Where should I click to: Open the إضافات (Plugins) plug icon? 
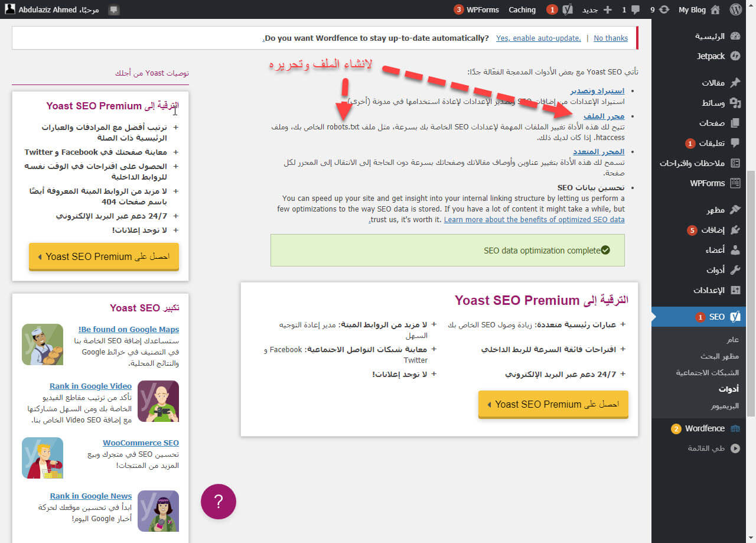point(735,230)
